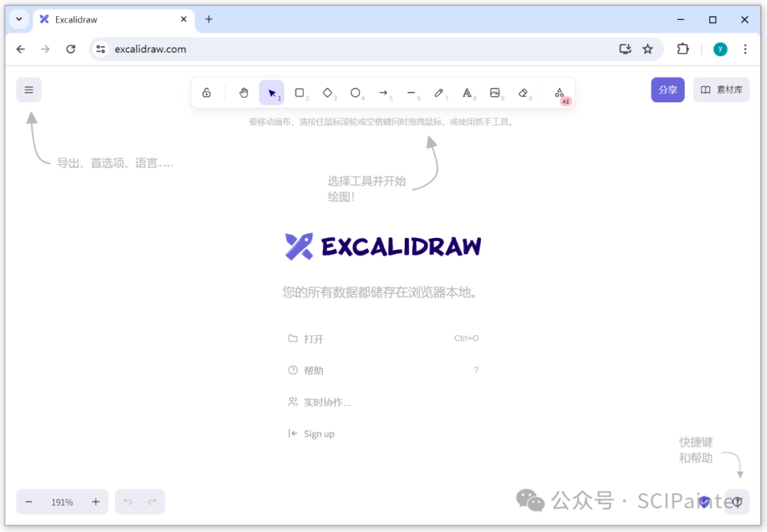Zoom out with the minus button
The image size is (767, 532).
click(29, 501)
